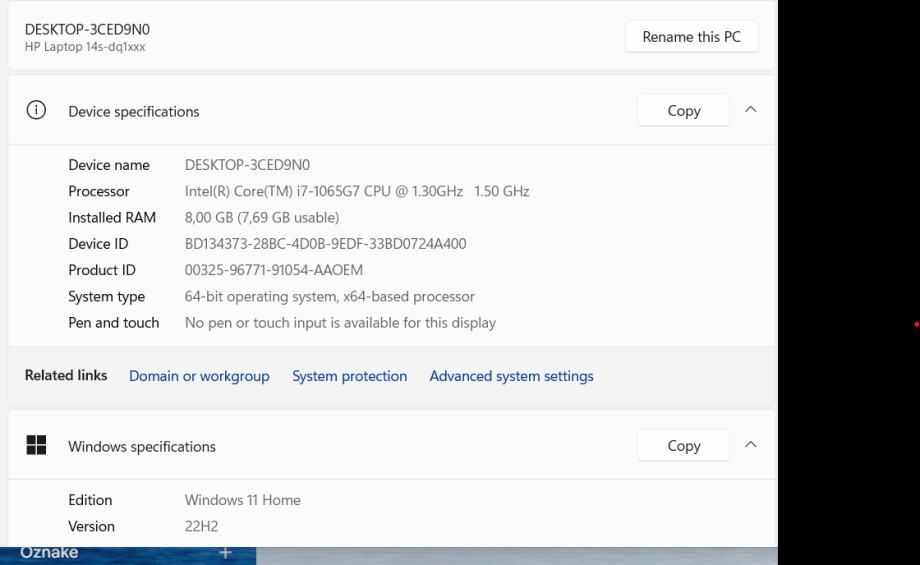Select the Processor value Intel Core i7-1065G7
Screen dimensions: 920x565
[357, 191]
